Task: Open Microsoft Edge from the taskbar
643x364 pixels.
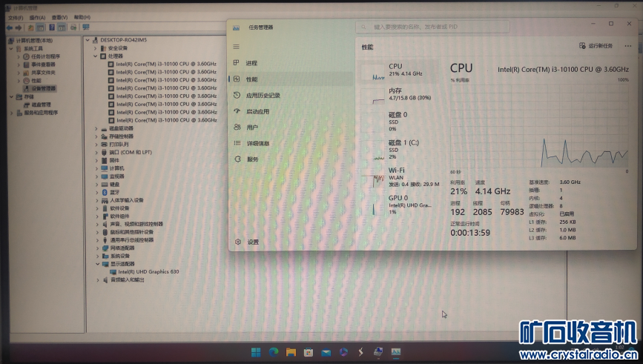Action: (x=274, y=352)
